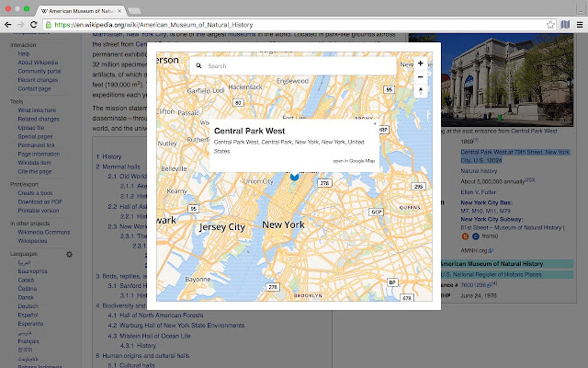Switch to Deutsch language version
Image resolution: width=588 pixels, height=368 pixels.
point(28,306)
